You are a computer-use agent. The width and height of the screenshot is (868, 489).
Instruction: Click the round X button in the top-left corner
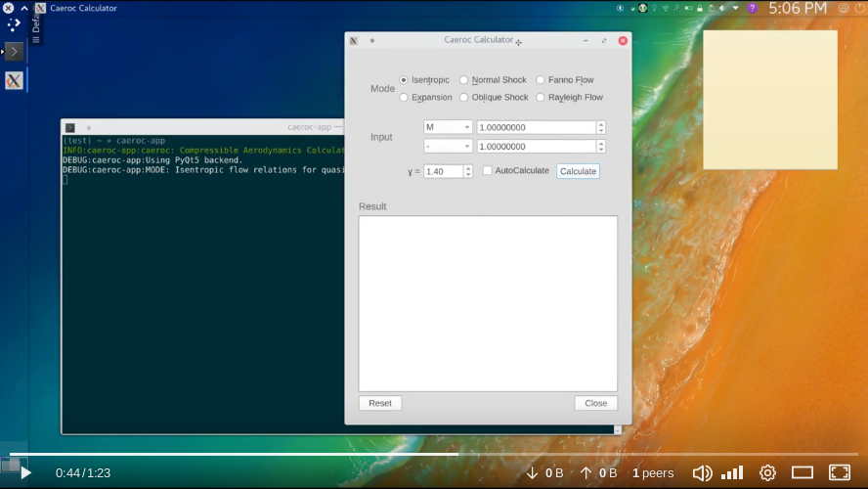pos(8,8)
